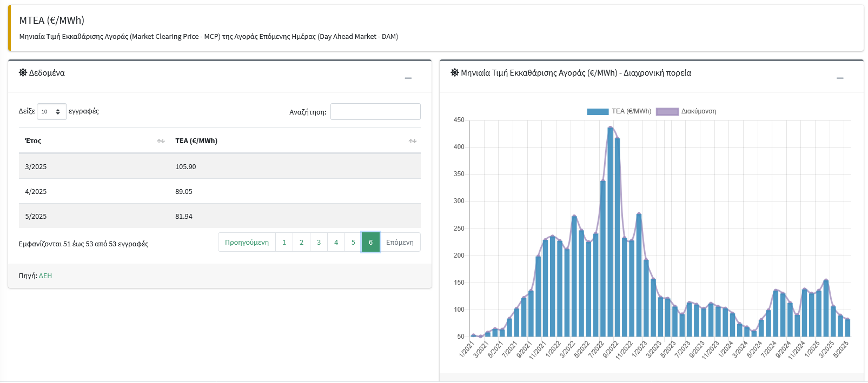Click the gear icon beside Δεδομένα

click(x=23, y=72)
